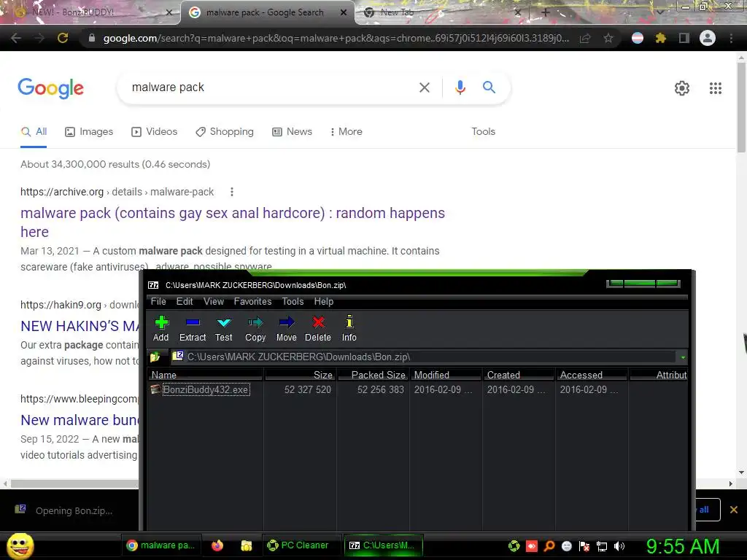The image size is (747, 560).
Task: Click the volume icon in system tray
Action: [x=619, y=546]
